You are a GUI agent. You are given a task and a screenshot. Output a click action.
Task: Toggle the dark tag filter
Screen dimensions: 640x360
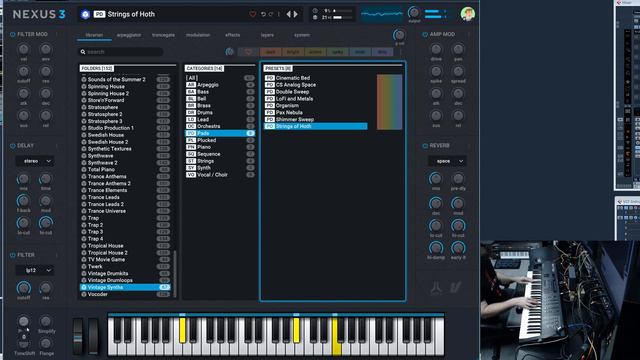271,52
